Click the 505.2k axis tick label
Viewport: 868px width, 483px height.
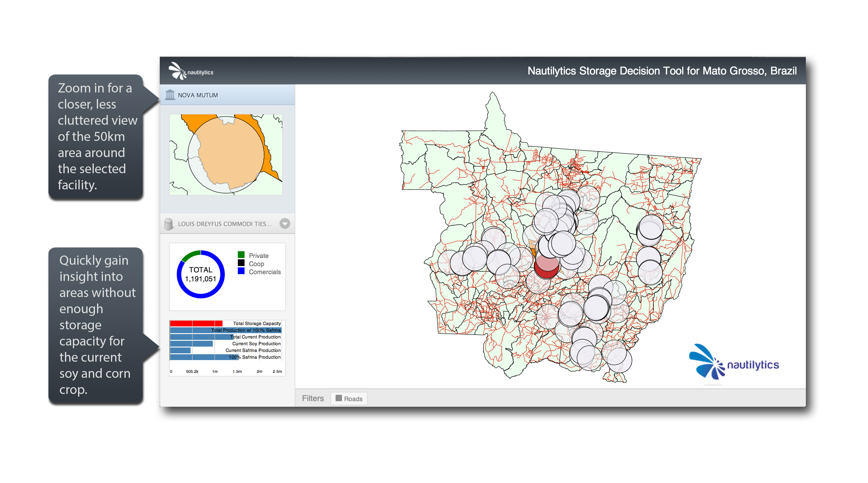tap(192, 372)
